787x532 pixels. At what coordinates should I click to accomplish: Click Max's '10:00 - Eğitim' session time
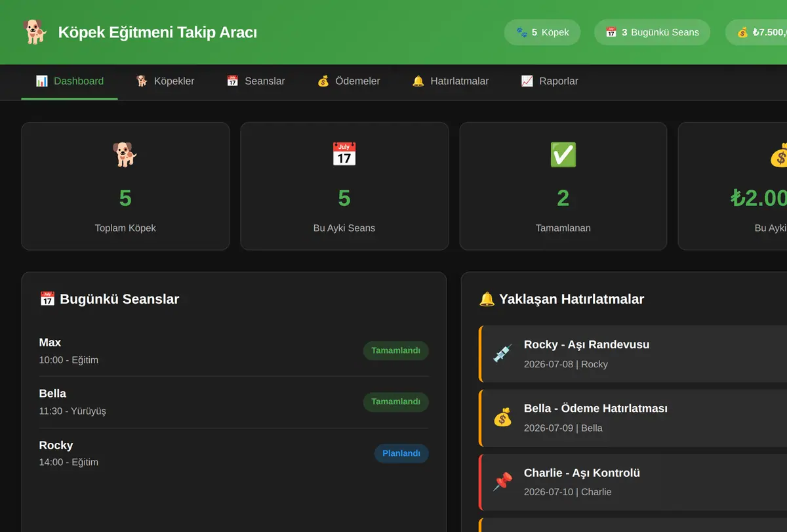[69, 360]
